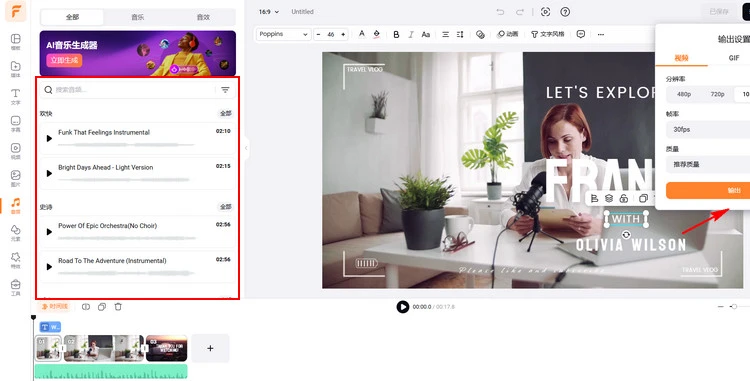Image resolution: width=750 pixels, height=381 pixels.
Task: Select the Audio music-note sidebar icon
Action: [15, 205]
